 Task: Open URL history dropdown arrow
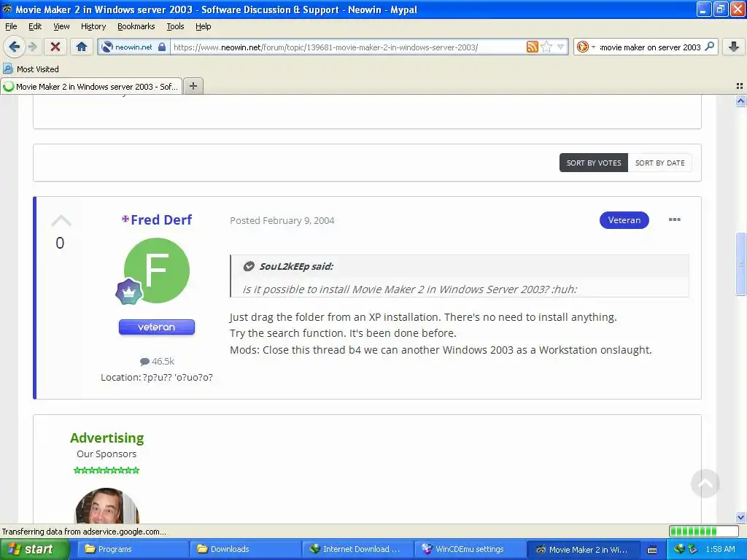(x=561, y=47)
